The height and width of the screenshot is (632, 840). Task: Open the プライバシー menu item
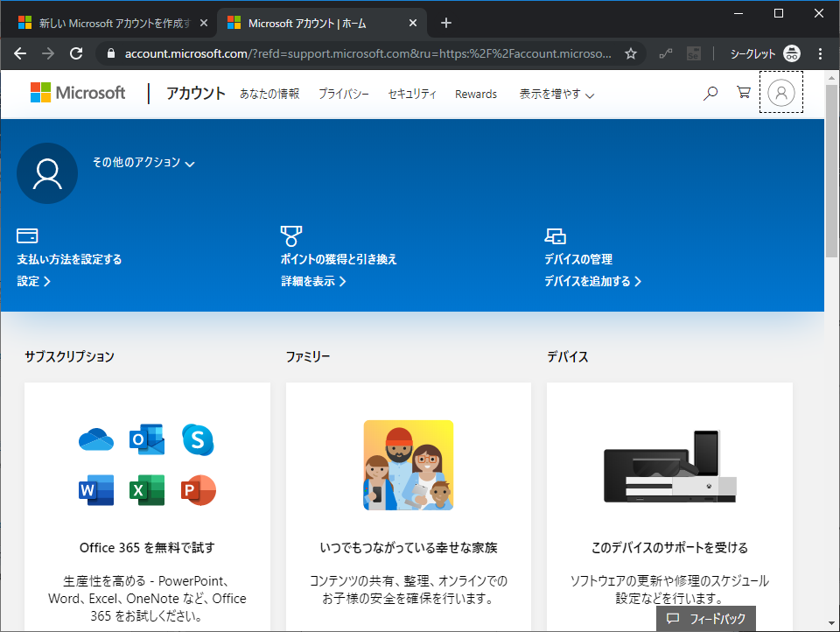tap(343, 94)
